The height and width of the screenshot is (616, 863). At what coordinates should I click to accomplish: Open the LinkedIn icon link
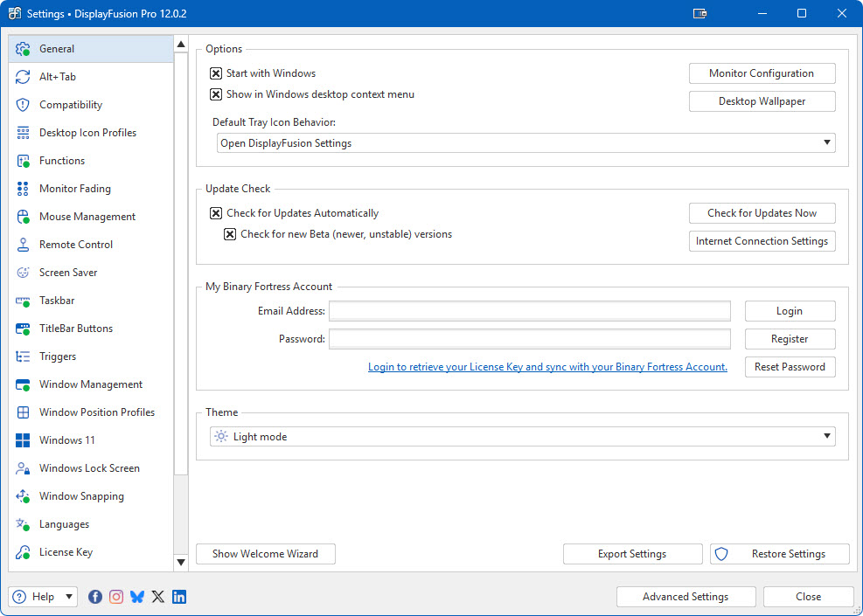tap(179, 597)
